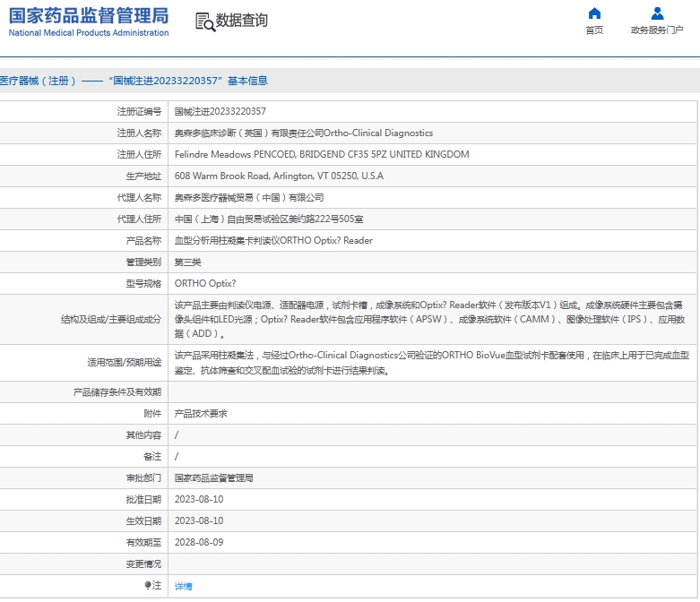
Task: Click the 数据查询 label text
Action: coord(241,20)
